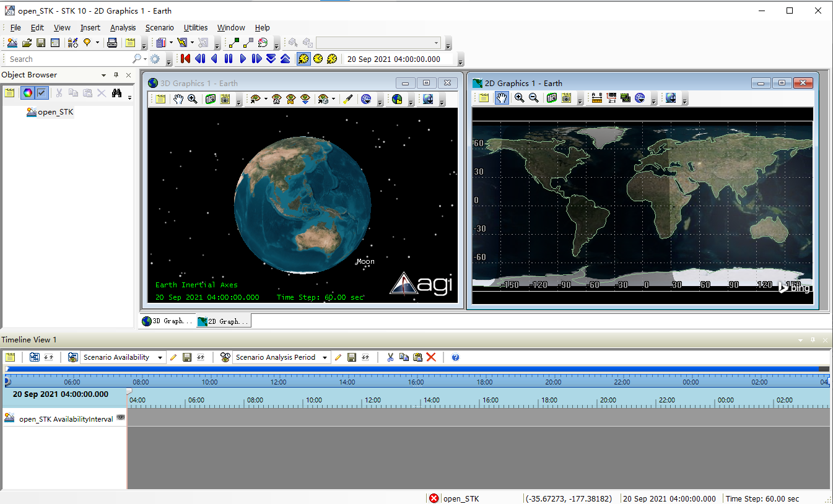Click the New Scenario icon in main toolbar

point(12,43)
